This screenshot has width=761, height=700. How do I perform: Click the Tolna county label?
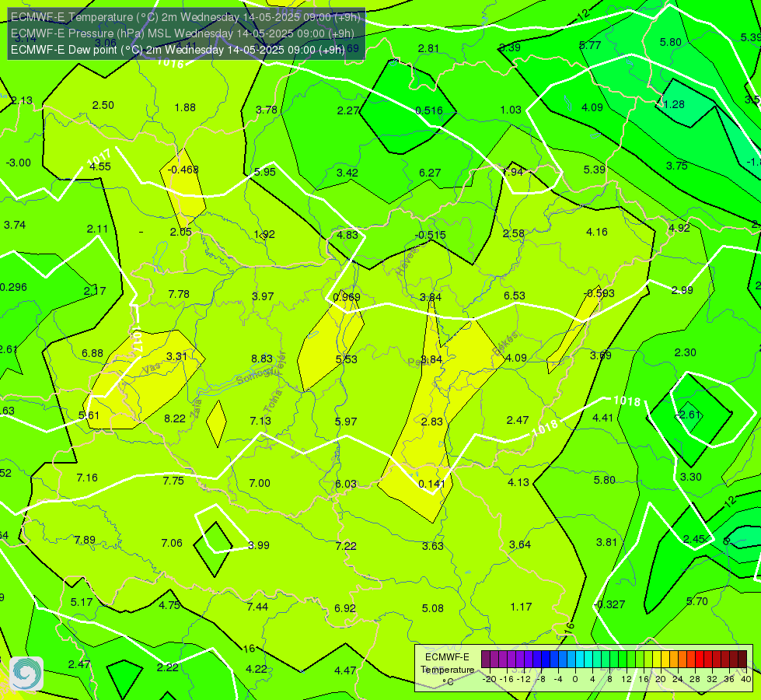click(x=274, y=401)
